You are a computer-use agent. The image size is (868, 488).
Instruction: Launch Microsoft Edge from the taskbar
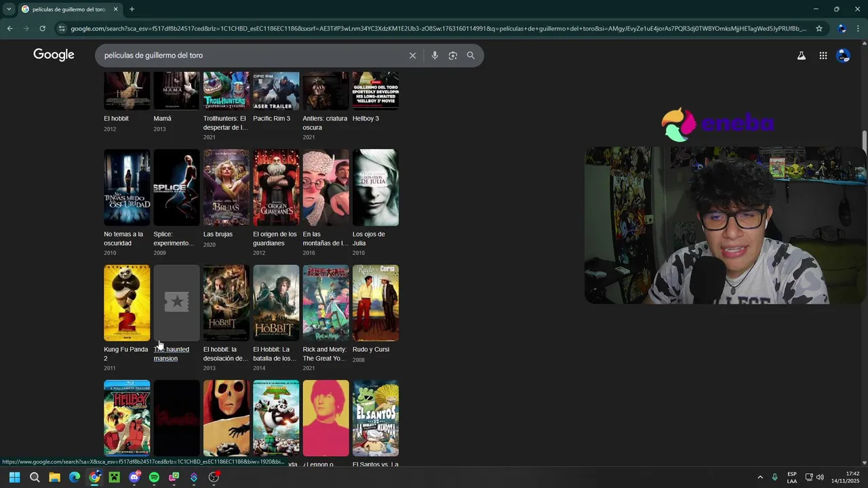pyautogui.click(x=75, y=477)
